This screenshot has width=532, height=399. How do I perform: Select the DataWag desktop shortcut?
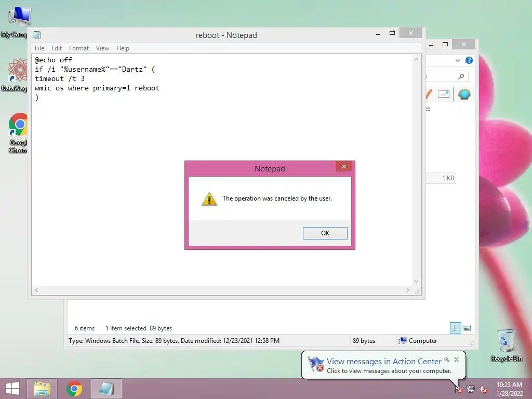14,75
